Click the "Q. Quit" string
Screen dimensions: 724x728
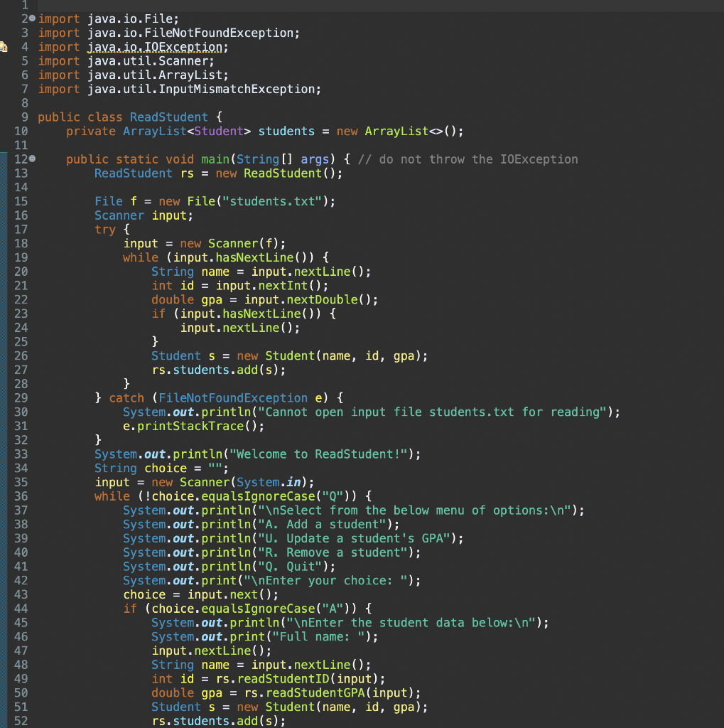click(290, 567)
